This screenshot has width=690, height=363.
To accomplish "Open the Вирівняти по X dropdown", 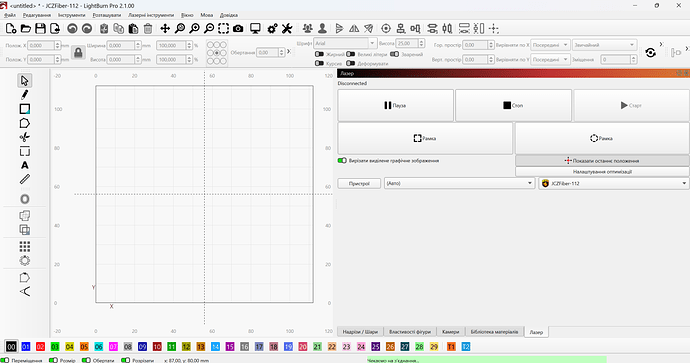I will tap(551, 45).
